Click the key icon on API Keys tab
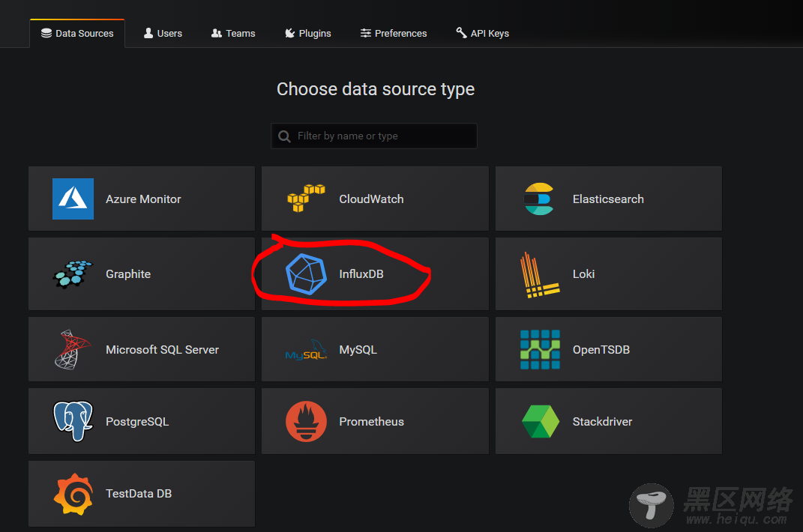This screenshot has width=803, height=532. point(461,33)
